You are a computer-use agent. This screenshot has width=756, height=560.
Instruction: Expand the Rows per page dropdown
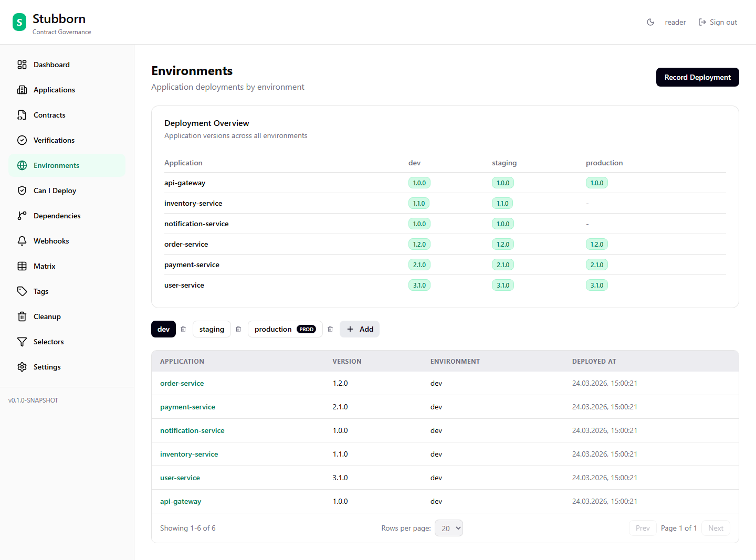[449, 528]
